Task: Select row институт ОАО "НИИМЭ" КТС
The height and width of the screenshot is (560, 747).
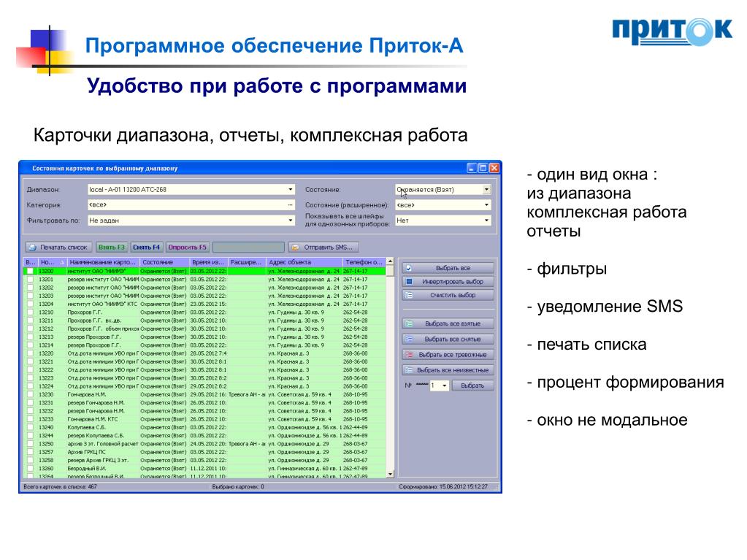Action: click(x=205, y=304)
